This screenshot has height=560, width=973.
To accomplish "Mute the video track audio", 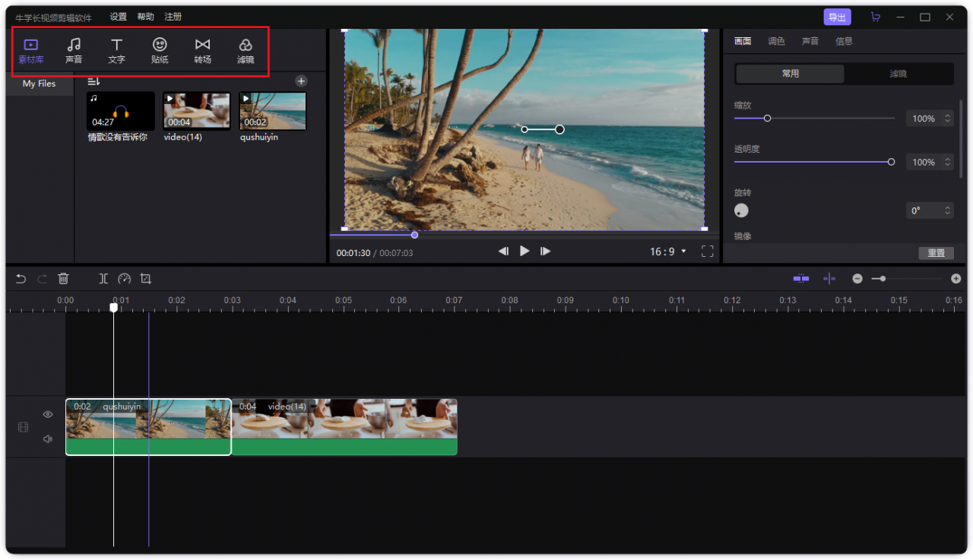I will pos(48,438).
